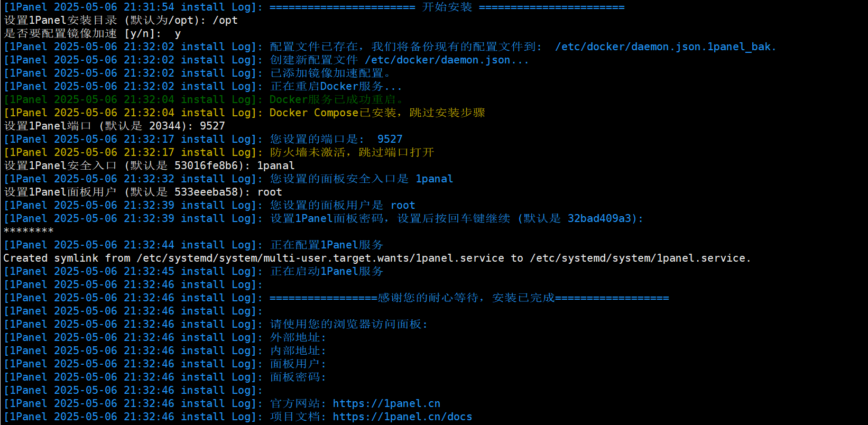Click '正在配置1Panel服务' log message
Screen dimensions: 868x425
[x=327, y=245]
